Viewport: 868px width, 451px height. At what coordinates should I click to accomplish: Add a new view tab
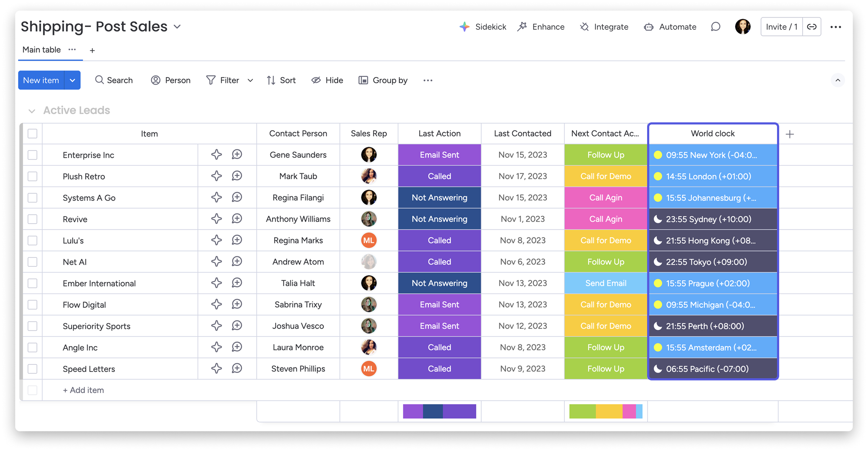[92, 51]
